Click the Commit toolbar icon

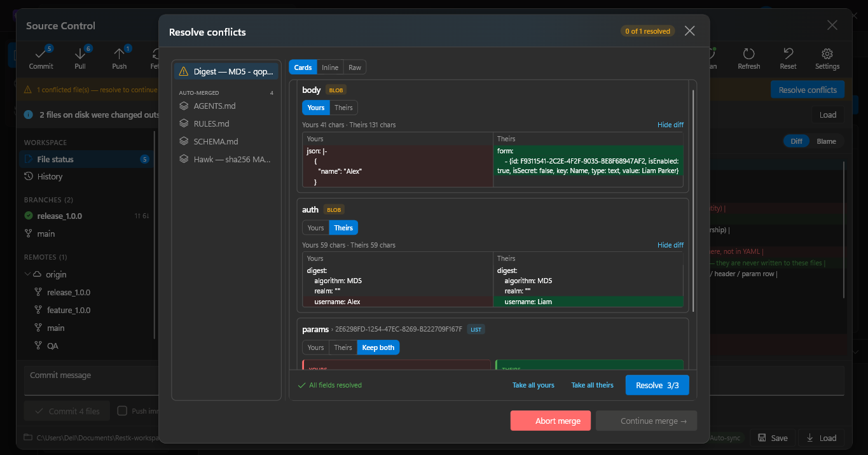[x=41, y=58]
